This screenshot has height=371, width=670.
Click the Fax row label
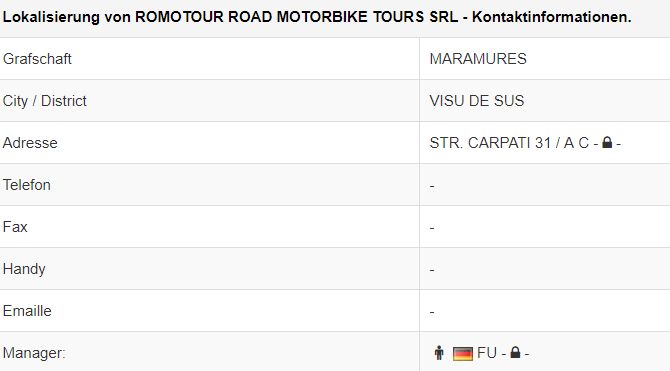tap(15, 227)
